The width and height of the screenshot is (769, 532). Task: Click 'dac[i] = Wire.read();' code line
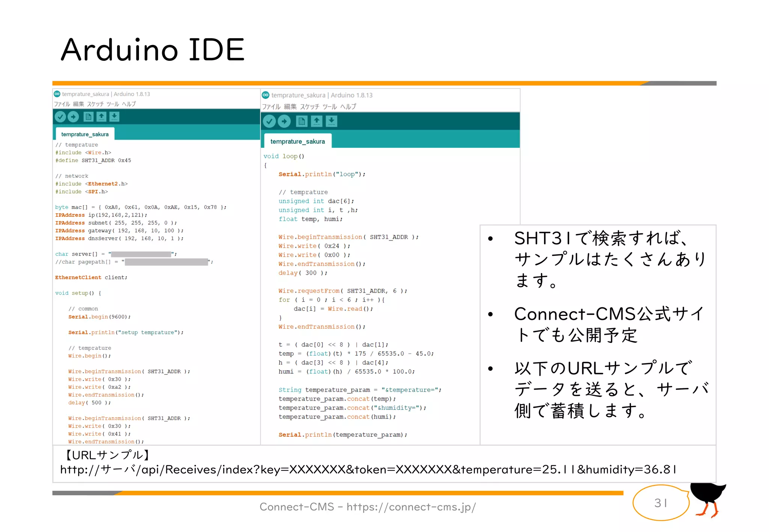(x=333, y=309)
